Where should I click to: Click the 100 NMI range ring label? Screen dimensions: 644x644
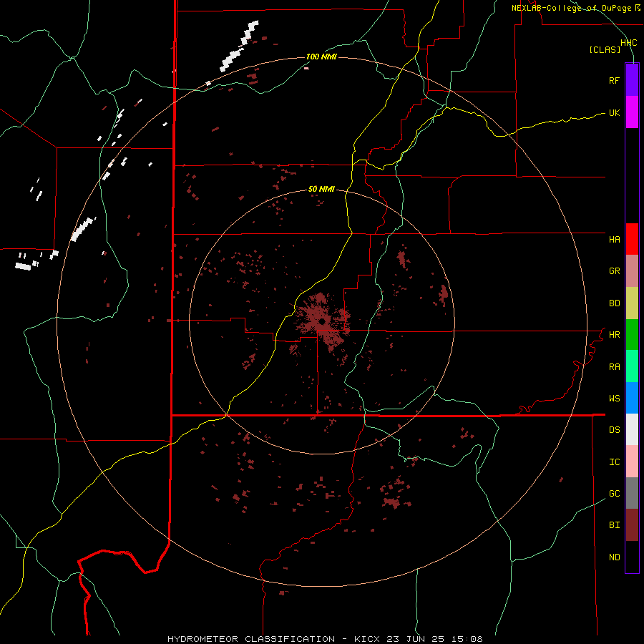pos(321,57)
